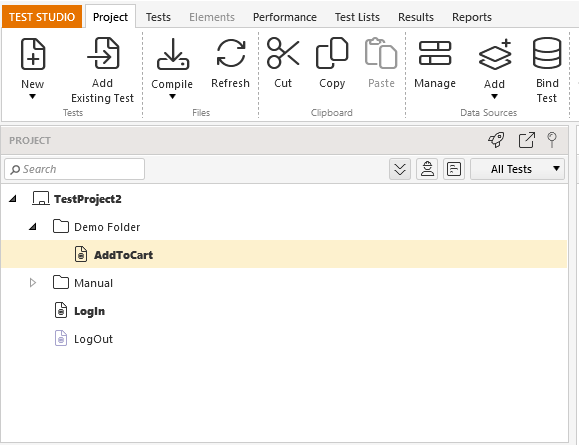The height and width of the screenshot is (445, 579).
Task: Click the New test icon
Action: [x=33, y=54]
